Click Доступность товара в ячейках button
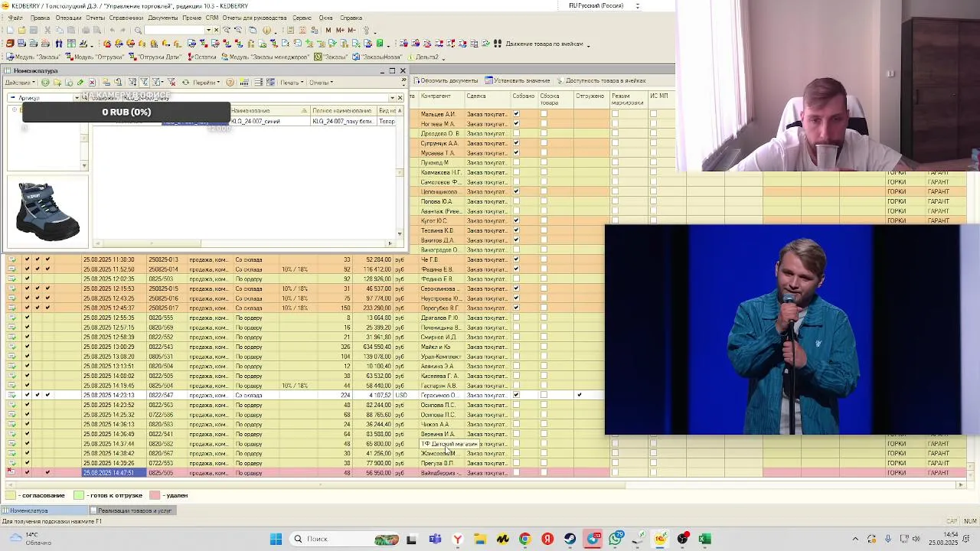 [x=601, y=80]
